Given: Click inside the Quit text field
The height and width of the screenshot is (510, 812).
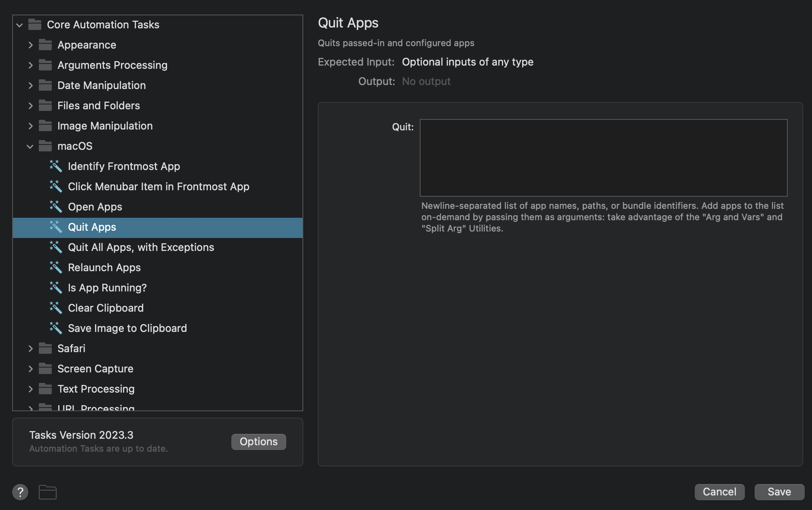Looking at the screenshot, I should 603,158.
